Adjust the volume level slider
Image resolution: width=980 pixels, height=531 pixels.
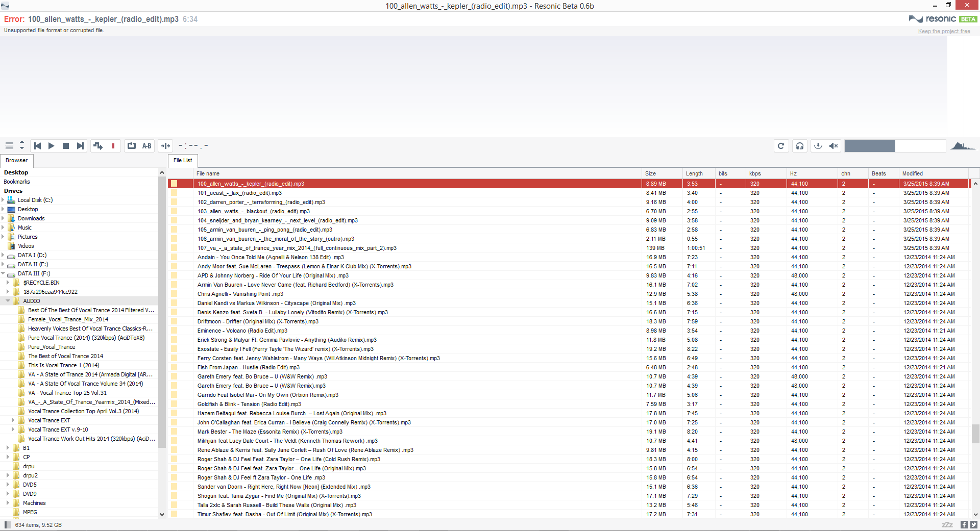pos(895,146)
